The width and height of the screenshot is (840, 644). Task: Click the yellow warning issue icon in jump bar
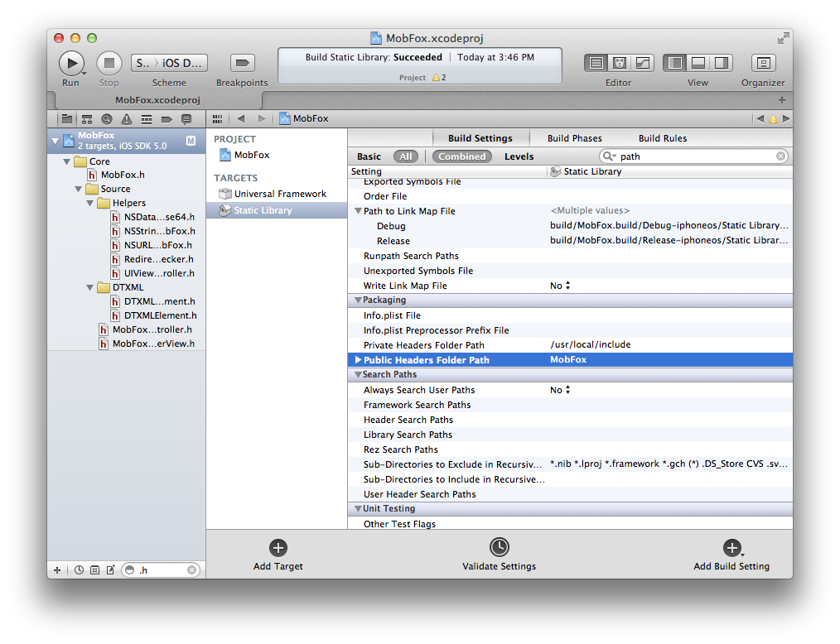(x=773, y=119)
